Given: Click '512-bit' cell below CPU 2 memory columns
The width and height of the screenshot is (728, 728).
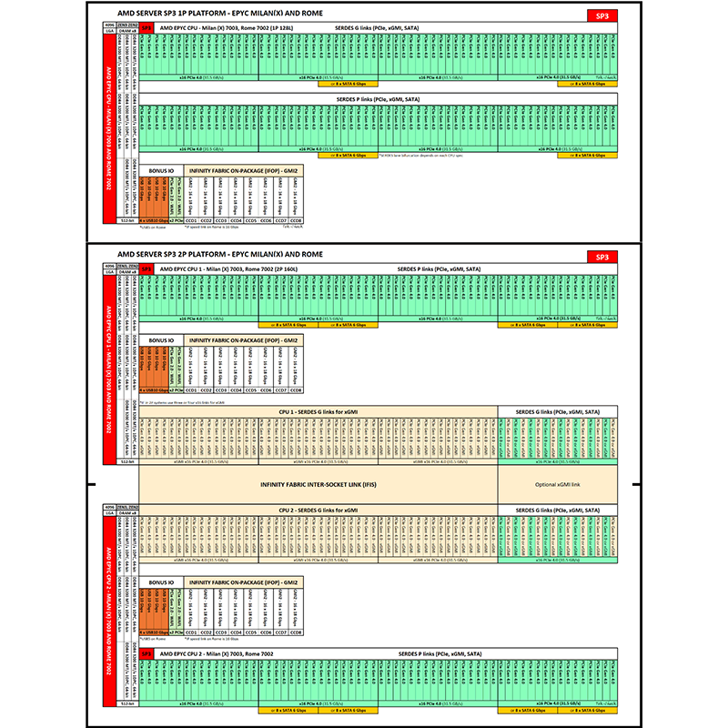Looking at the screenshot, I should click(x=126, y=703).
